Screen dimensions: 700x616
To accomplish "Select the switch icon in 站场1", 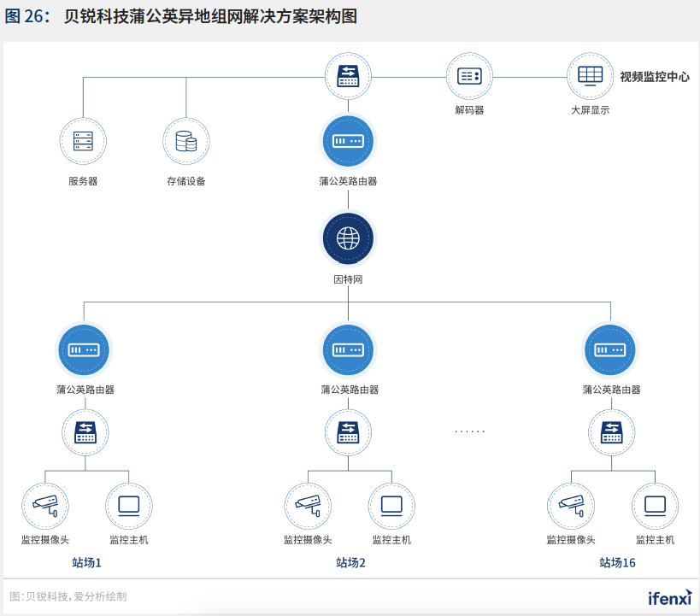I will click(83, 432).
